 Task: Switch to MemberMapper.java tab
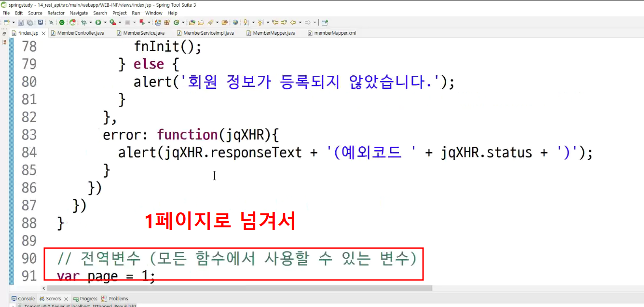271,33
